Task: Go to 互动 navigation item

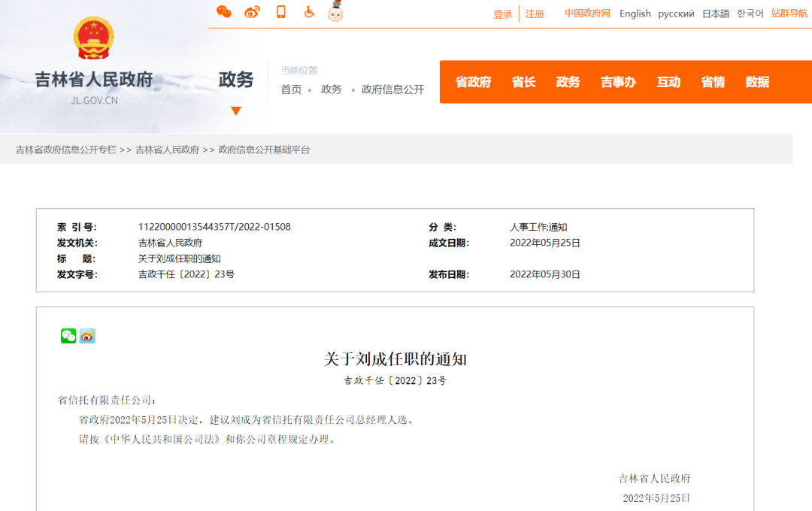Action: coord(668,82)
